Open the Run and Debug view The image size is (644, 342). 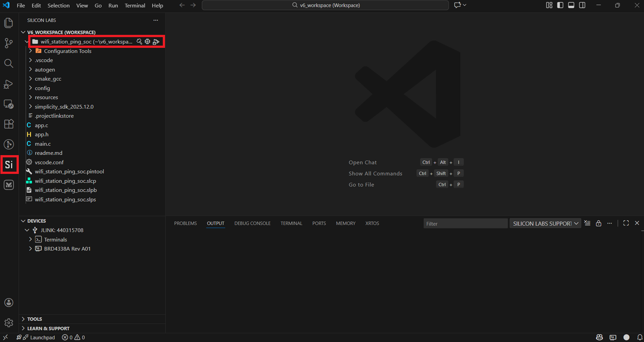point(8,84)
